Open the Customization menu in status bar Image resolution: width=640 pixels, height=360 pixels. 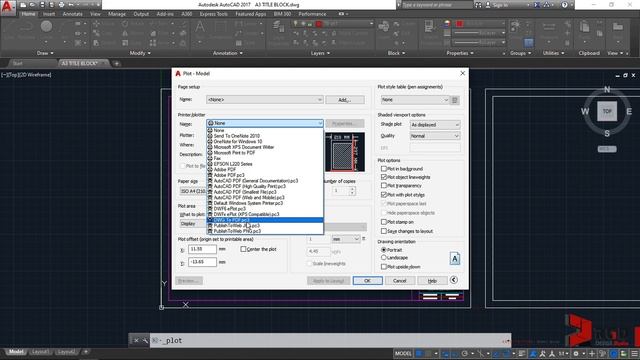tap(634, 353)
